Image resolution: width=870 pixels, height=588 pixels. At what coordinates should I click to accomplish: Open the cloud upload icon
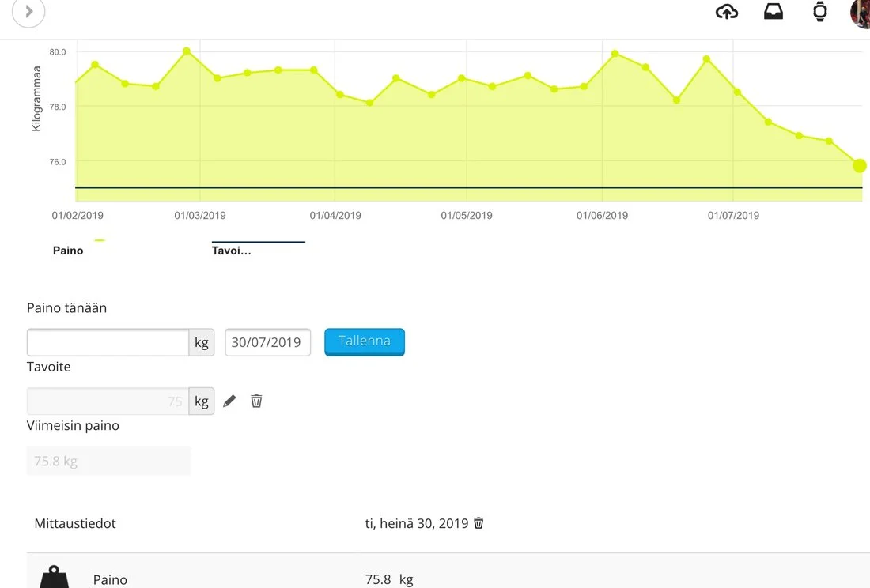point(726,12)
